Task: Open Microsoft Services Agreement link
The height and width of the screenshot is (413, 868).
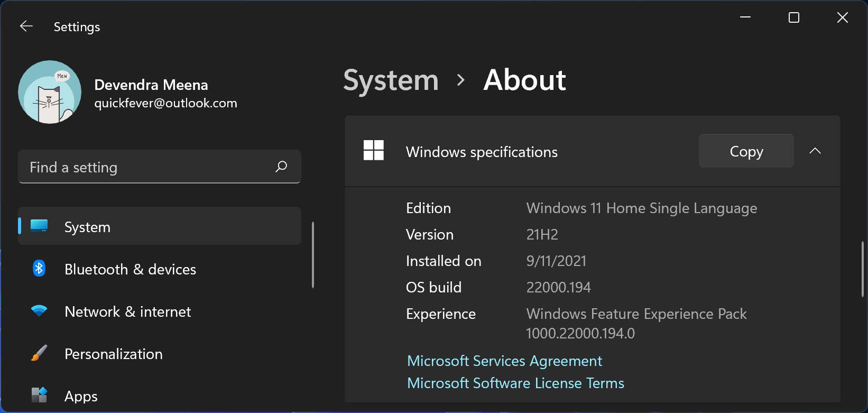Action: [504, 361]
